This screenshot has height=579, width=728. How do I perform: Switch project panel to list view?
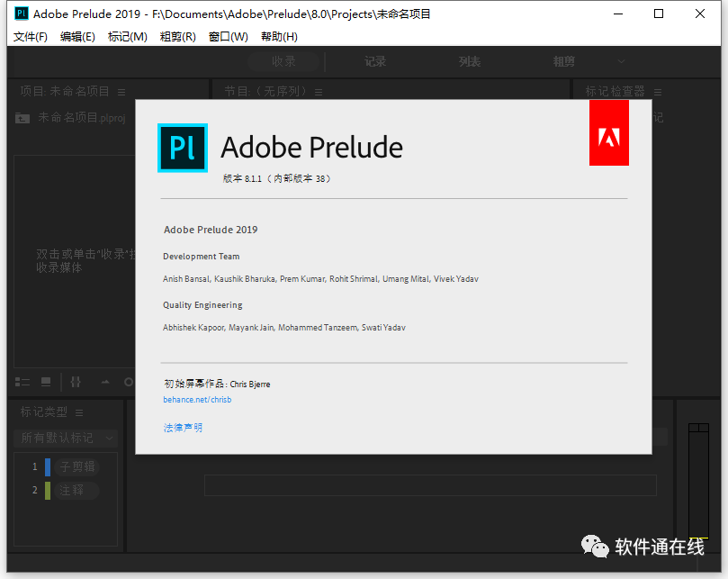pyautogui.click(x=22, y=382)
